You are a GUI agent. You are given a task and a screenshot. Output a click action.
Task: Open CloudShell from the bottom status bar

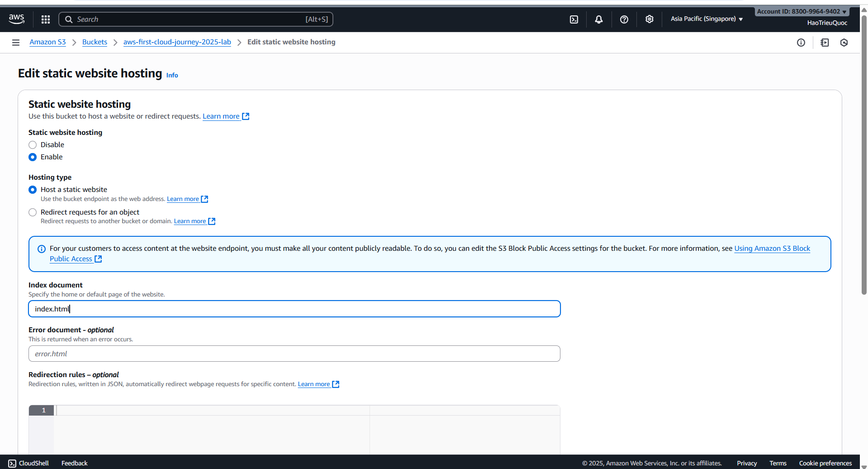point(28,463)
